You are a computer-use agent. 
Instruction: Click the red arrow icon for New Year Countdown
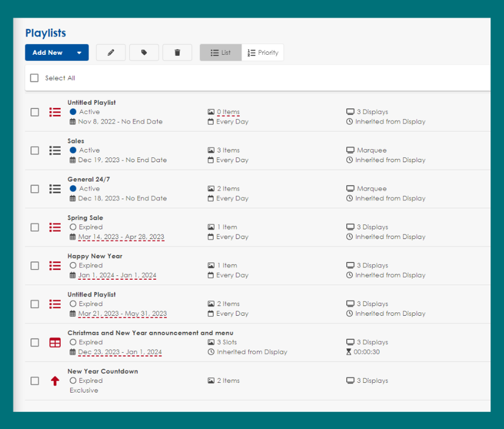click(55, 381)
